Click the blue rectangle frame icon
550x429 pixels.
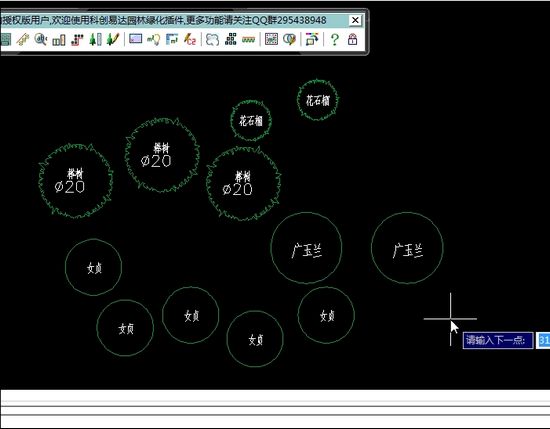coord(135,39)
